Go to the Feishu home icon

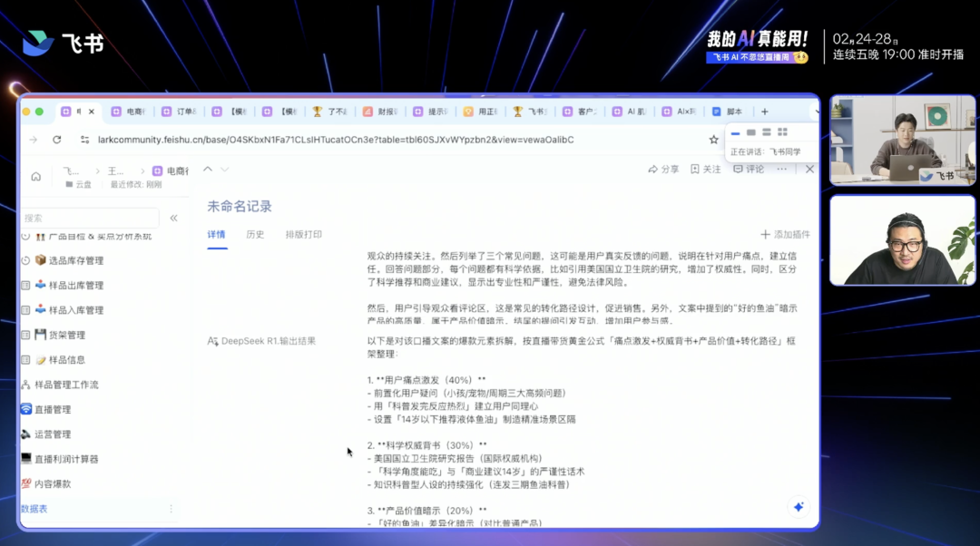point(36,176)
